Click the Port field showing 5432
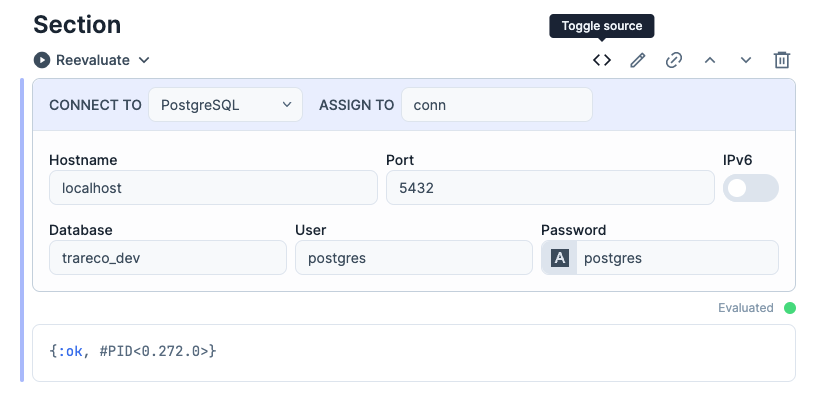 tap(550, 187)
